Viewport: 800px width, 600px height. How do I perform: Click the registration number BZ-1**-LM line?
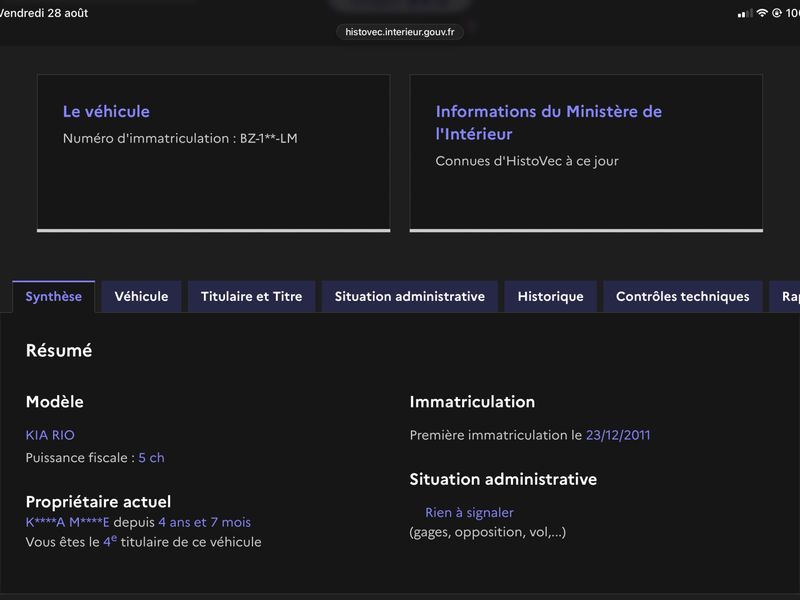tap(180, 138)
